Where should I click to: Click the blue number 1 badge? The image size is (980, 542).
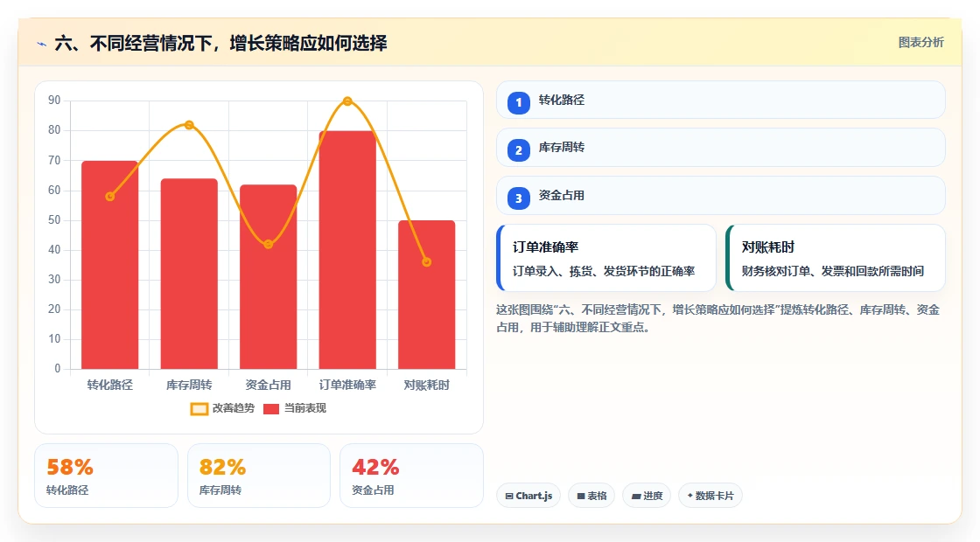518,102
